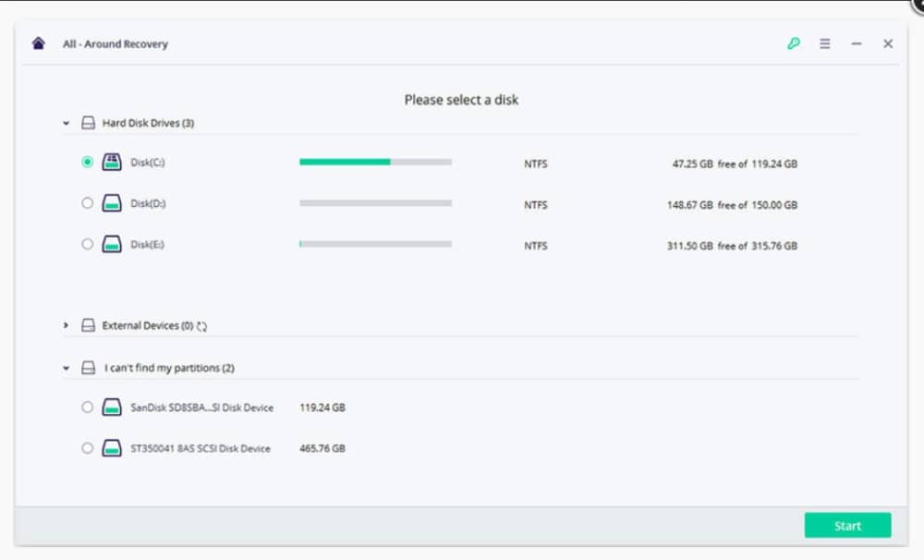The width and height of the screenshot is (924, 560).
Task: Click the Home icon in title bar
Action: click(38, 43)
